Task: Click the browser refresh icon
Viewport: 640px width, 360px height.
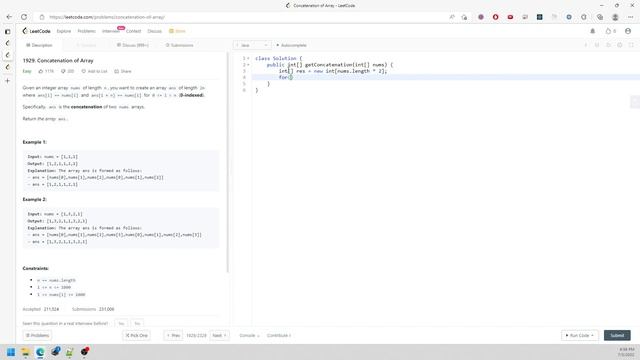Action: [24, 17]
